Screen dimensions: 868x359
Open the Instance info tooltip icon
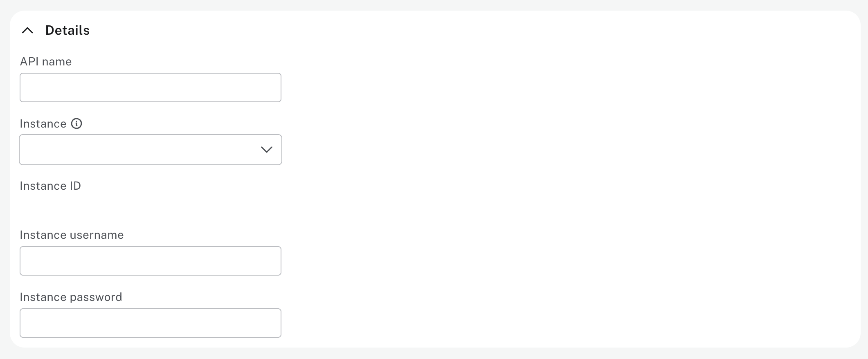pos(76,123)
